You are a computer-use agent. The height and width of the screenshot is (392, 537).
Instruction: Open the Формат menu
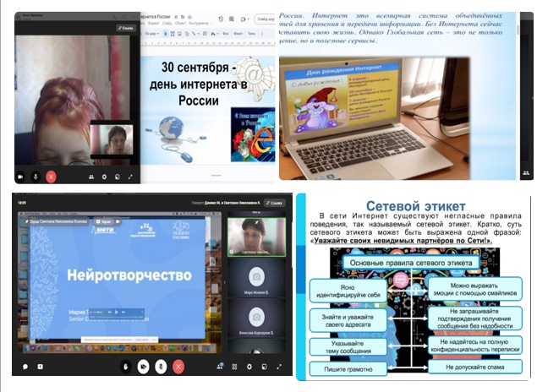click(x=153, y=24)
